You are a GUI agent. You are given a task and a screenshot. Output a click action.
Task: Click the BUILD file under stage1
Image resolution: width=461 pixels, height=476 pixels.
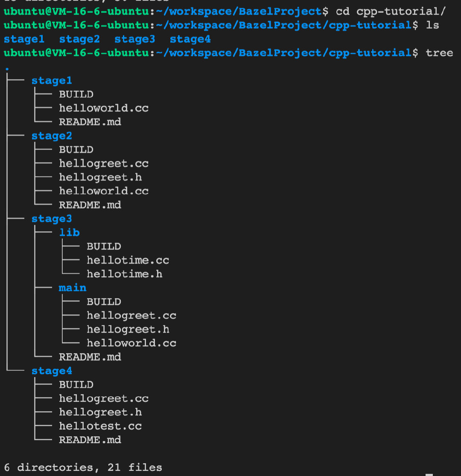pyautogui.click(x=76, y=94)
